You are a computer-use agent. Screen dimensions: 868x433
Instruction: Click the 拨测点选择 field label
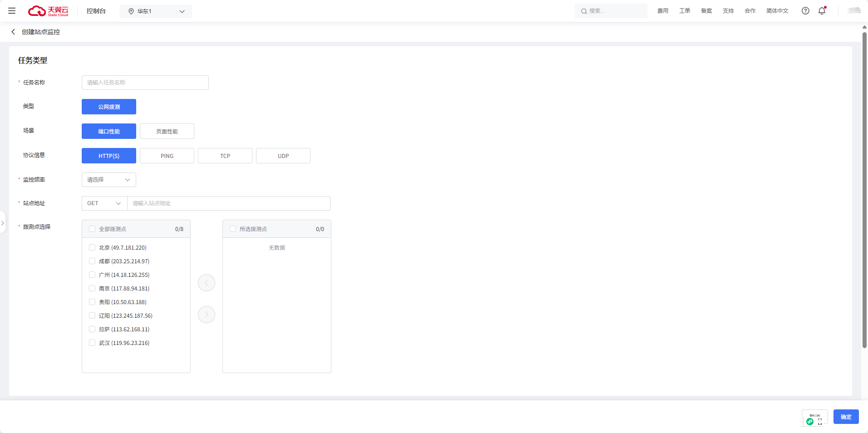pos(37,227)
